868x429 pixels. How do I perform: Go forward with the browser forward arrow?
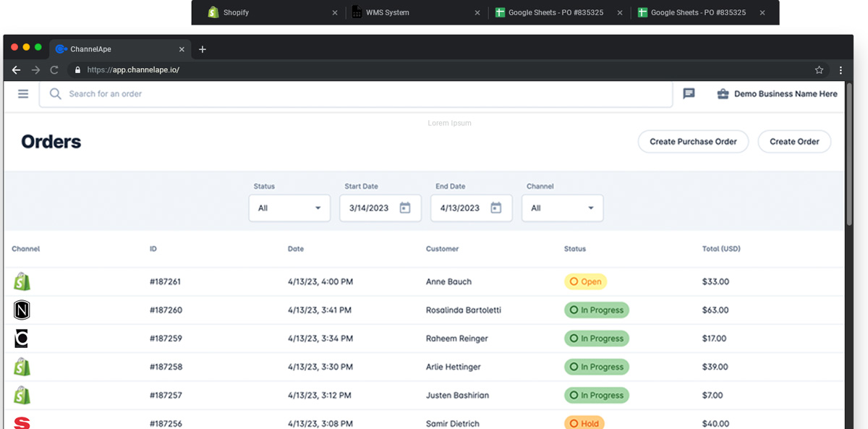[35, 70]
